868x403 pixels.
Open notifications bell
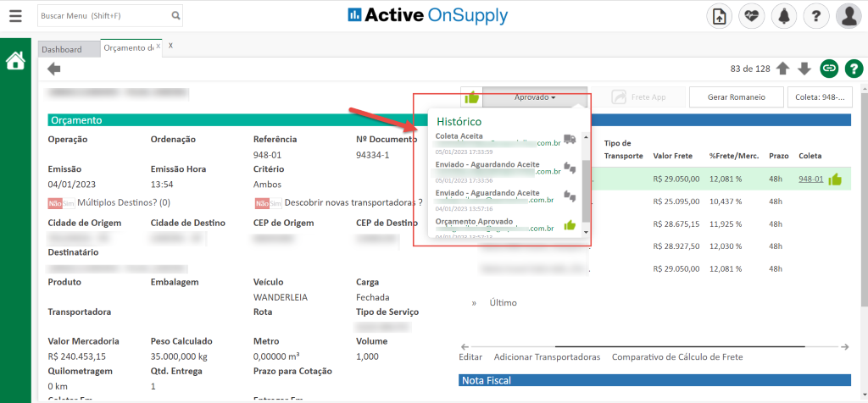[784, 17]
